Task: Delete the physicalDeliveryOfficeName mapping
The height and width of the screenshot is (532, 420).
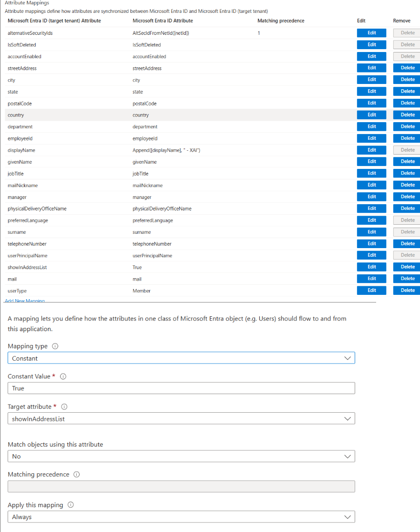Action: (408, 209)
